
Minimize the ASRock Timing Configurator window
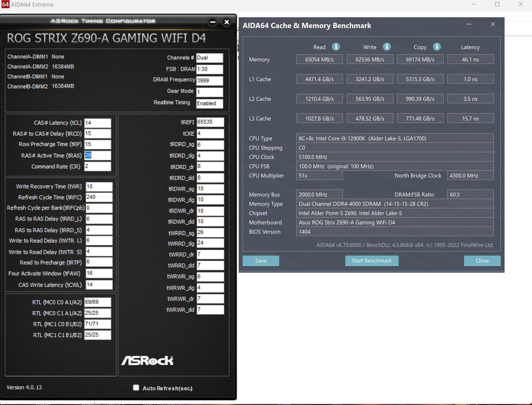click(x=212, y=22)
